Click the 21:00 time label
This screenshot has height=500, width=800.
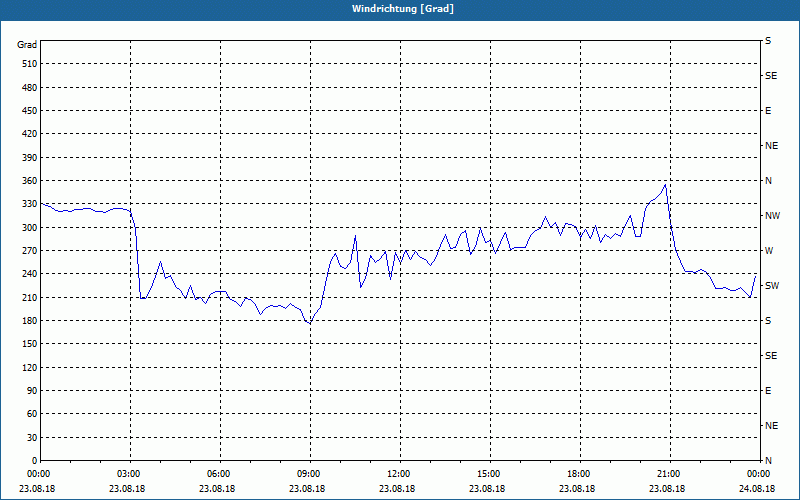pos(669,474)
